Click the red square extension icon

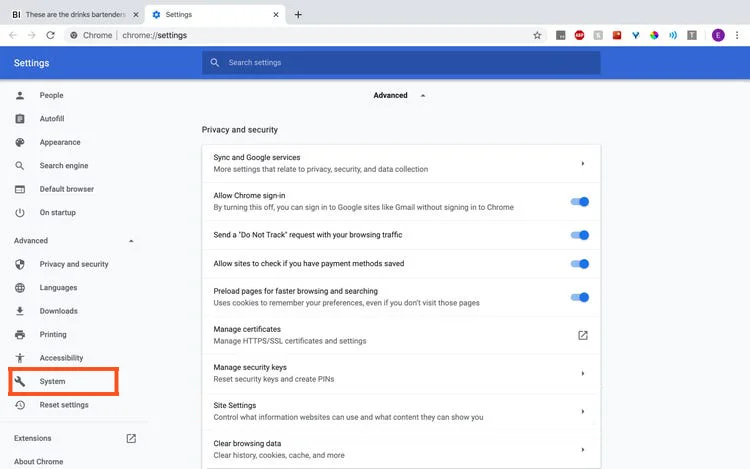[617, 35]
